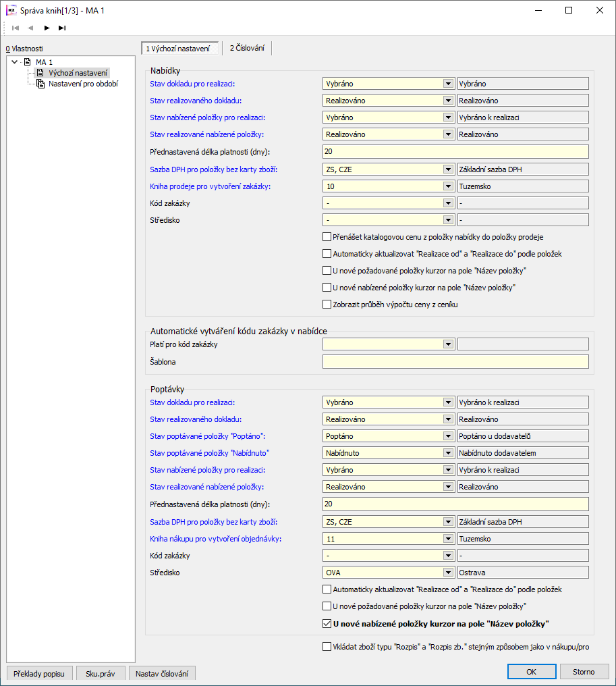The width and height of the screenshot is (616, 686).
Task: Switch to the 1 Výchozí nastavení tab
Action: pyautogui.click(x=179, y=48)
